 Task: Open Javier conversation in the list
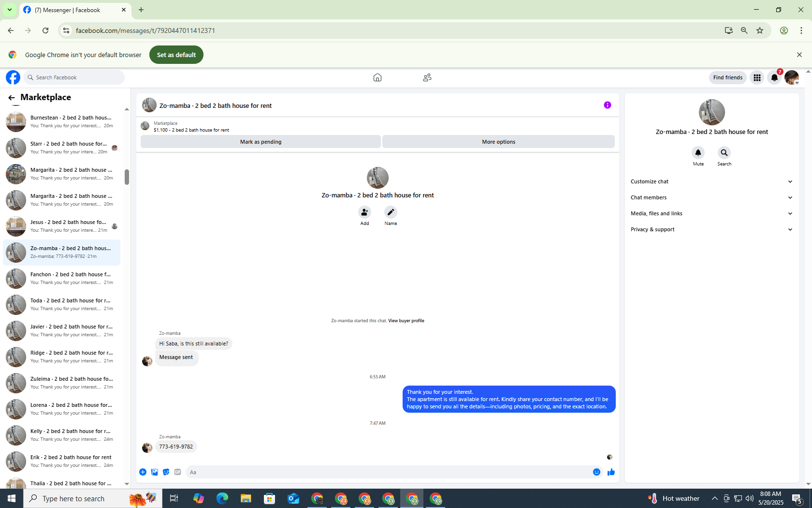pos(62,330)
